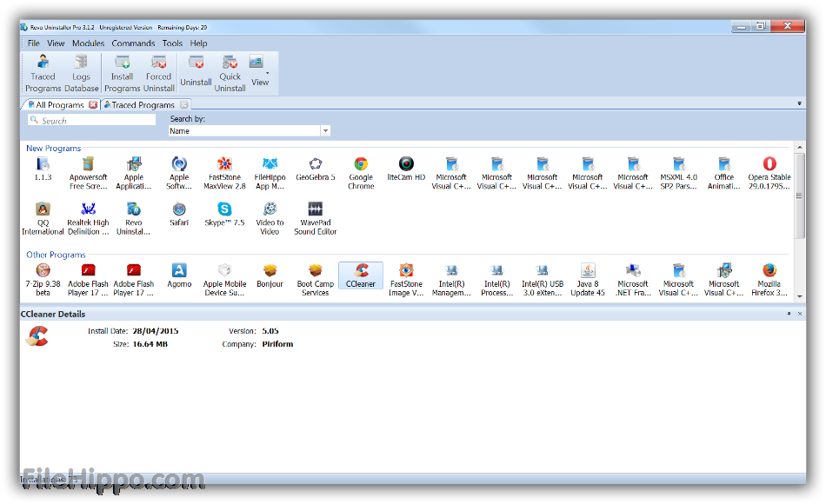The image size is (826, 504).
Task: Select Realtek High Definition Audio icon
Action: pos(88,218)
